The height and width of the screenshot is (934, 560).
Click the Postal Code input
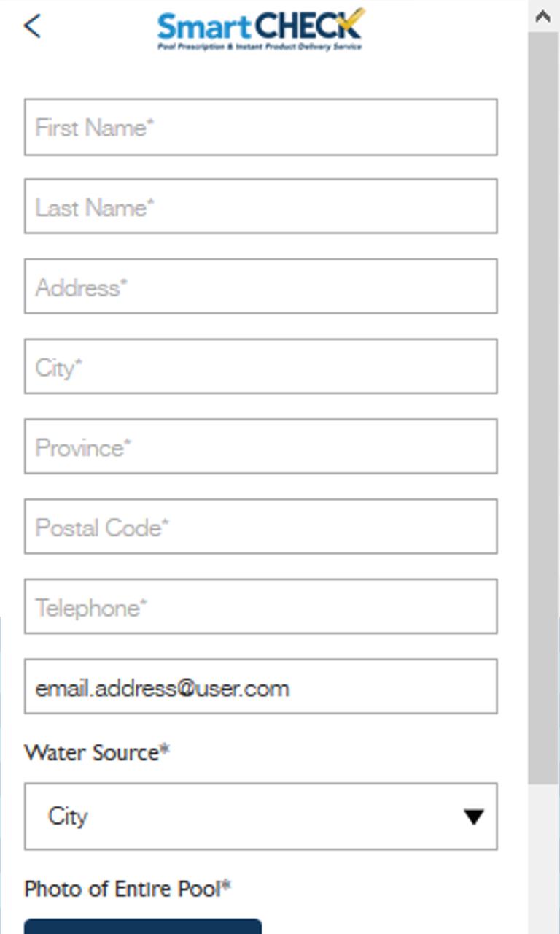[x=260, y=527]
